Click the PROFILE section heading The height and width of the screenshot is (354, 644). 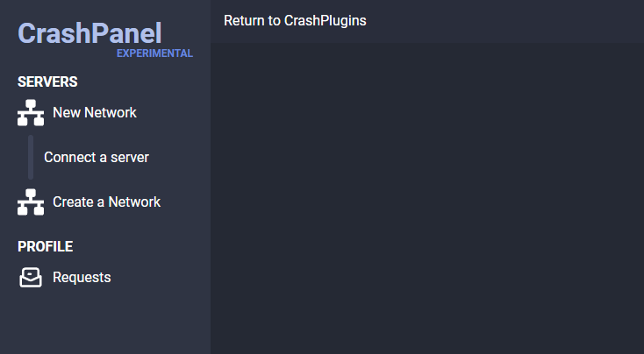coord(45,246)
